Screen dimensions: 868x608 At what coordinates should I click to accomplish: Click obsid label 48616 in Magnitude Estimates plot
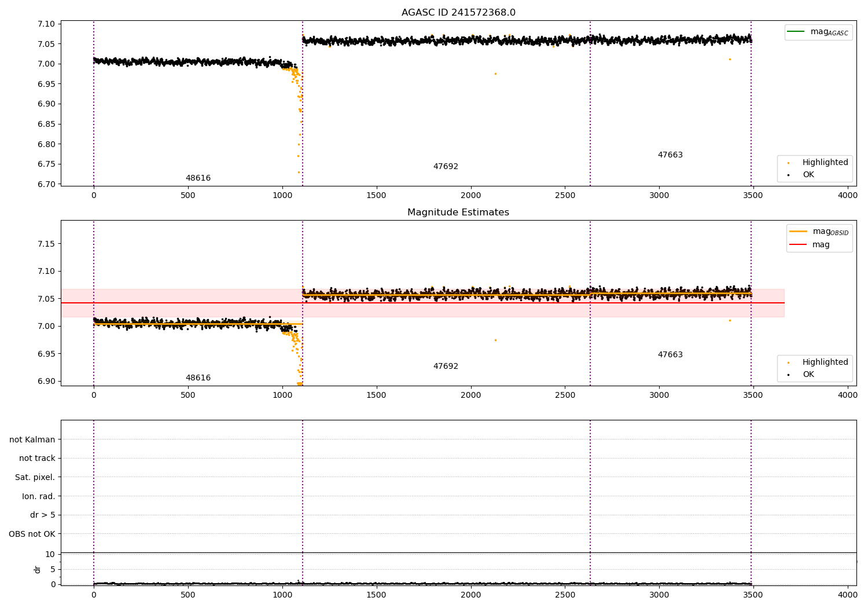198,378
